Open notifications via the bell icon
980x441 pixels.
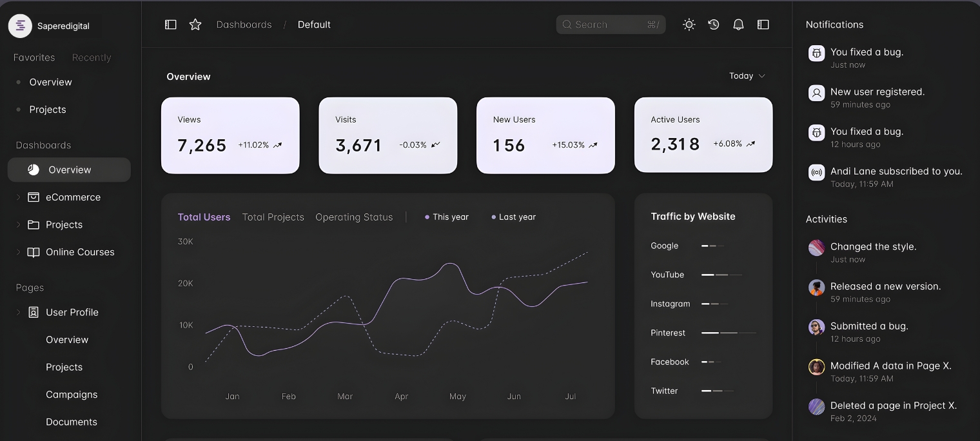(738, 24)
